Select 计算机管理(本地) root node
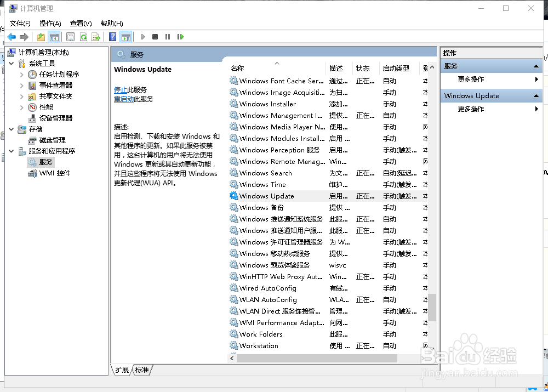Screen dimensions: 548x392 tap(44, 53)
